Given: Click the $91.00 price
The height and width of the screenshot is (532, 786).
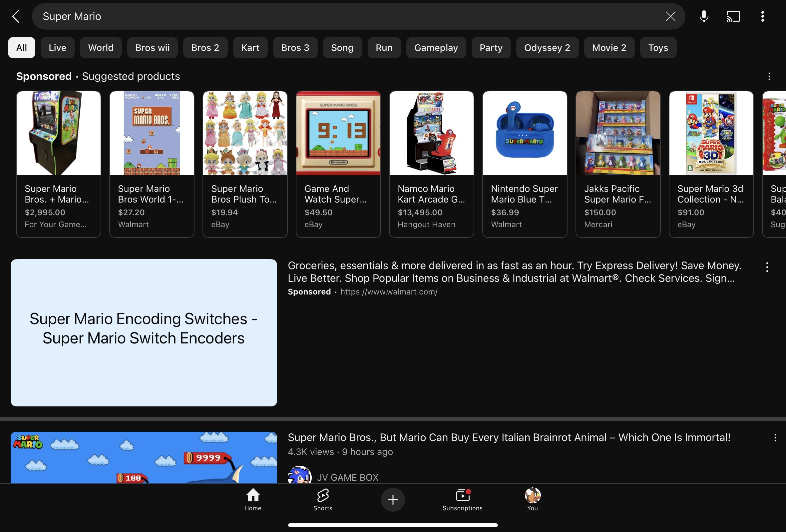Looking at the screenshot, I should coord(691,213).
